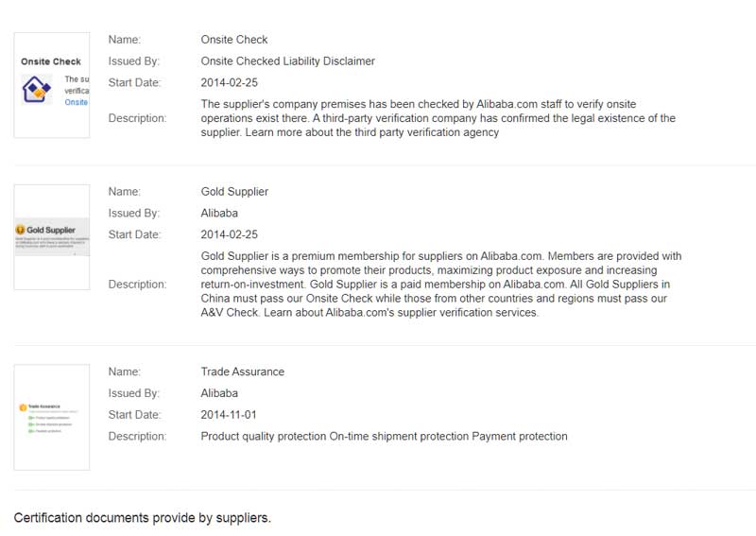Click the Onsite Check start date 2014-02-25
The image size is (756, 536).
pos(229,83)
